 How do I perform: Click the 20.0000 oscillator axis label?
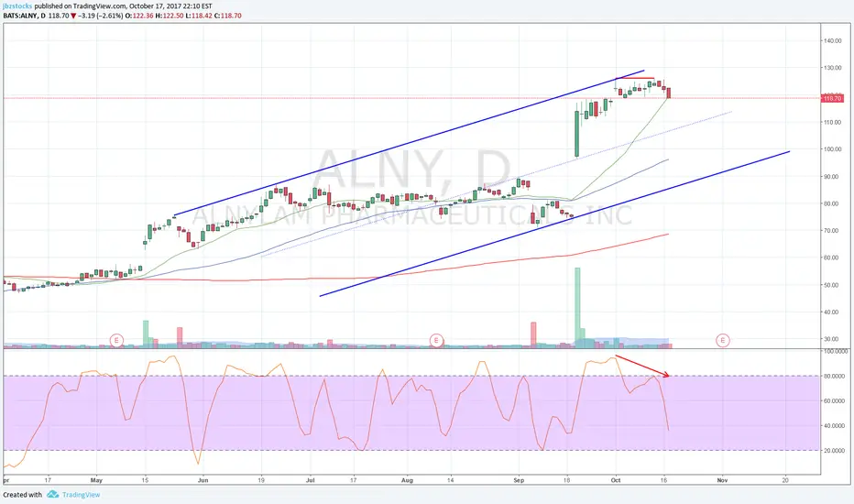(834, 451)
